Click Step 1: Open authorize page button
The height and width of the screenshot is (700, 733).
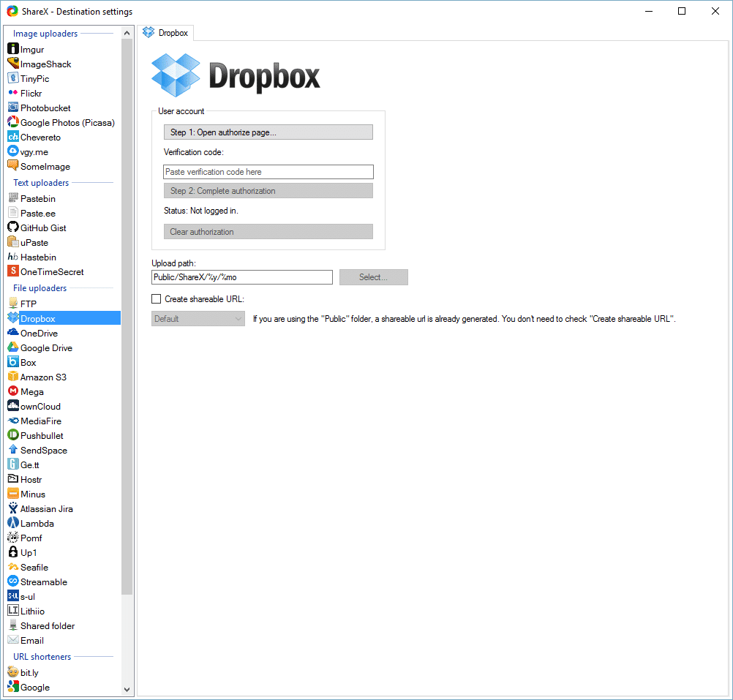[268, 132]
